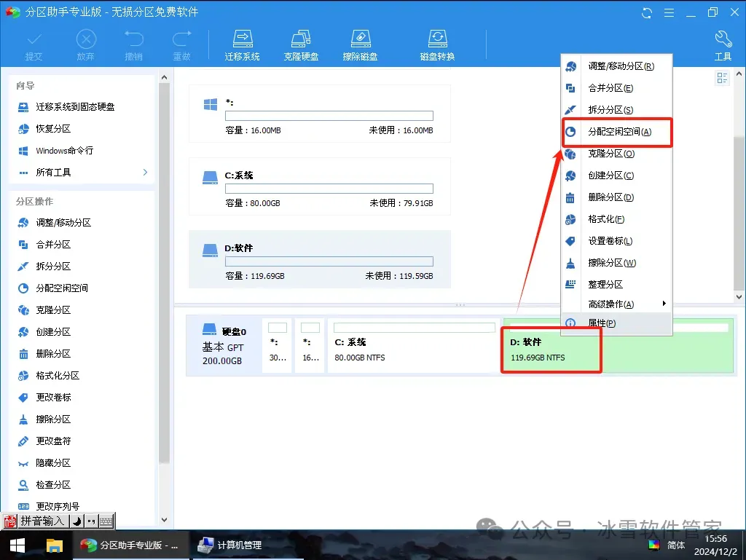Expand 所有工具 chevron arrow
The image size is (746, 560).
(145, 172)
